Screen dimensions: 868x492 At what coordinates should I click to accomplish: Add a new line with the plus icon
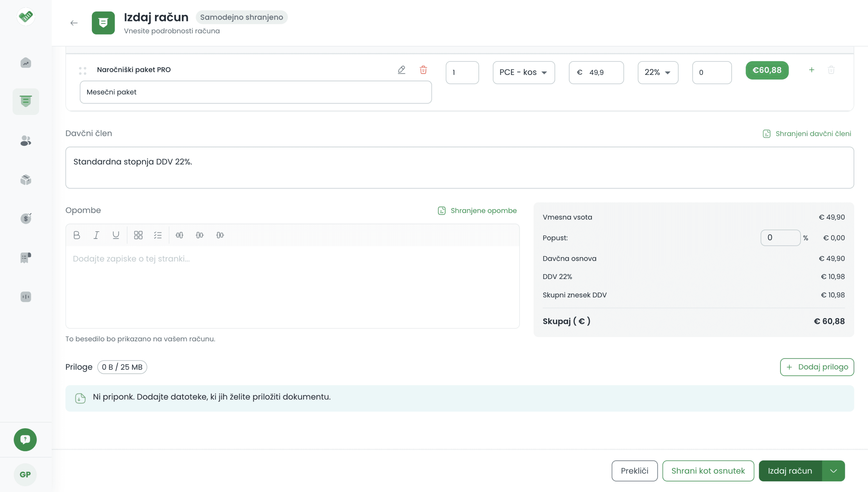tap(811, 70)
